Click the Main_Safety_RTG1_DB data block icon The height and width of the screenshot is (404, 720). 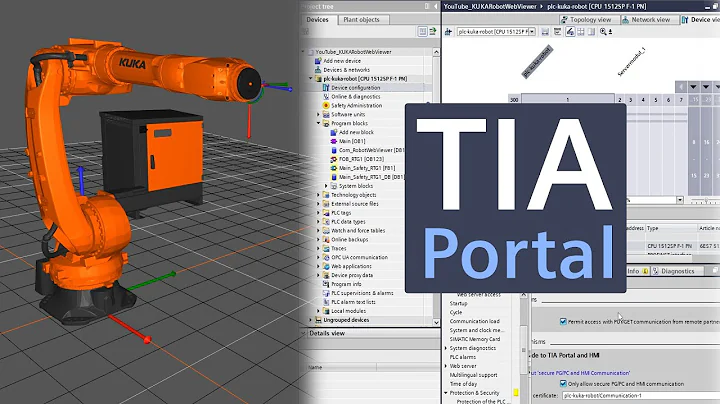click(x=334, y=177)
